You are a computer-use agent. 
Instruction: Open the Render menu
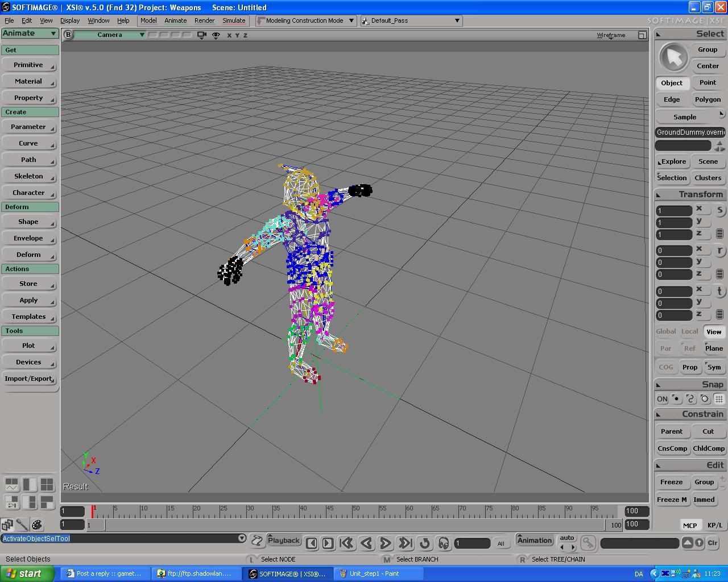[204, 20]
